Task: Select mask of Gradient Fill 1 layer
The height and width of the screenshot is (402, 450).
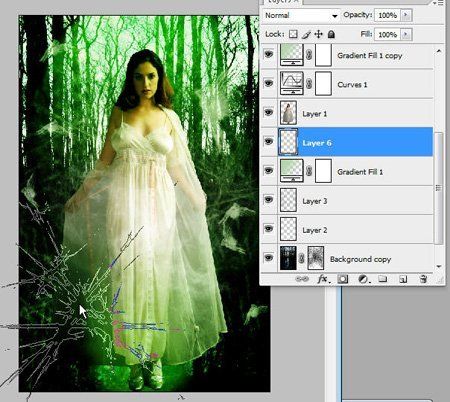Action: (x=323, y=171)
